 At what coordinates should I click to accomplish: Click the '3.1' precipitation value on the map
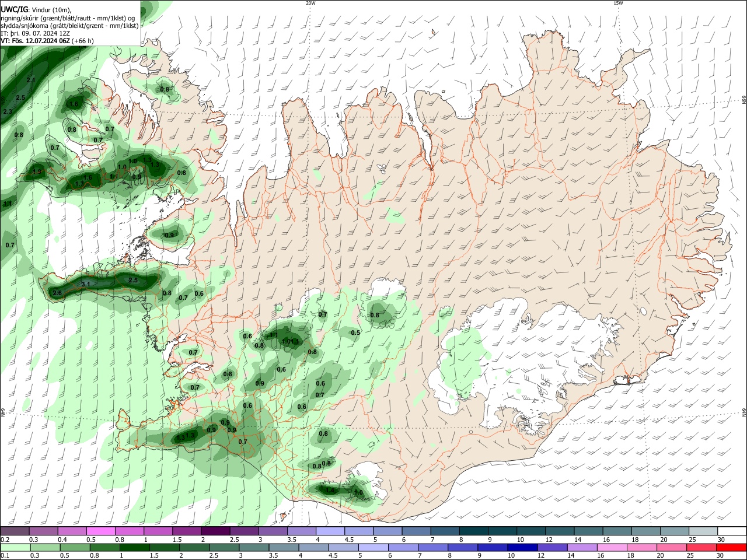(x=86, y=284)
